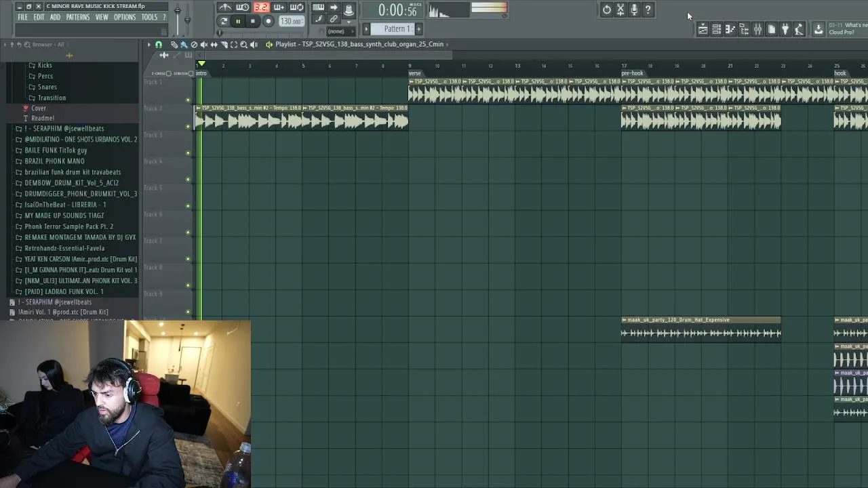Click the 130 tempo field
Image resolution: width=868 pixels, height=488 pixels.
point(291,21)
